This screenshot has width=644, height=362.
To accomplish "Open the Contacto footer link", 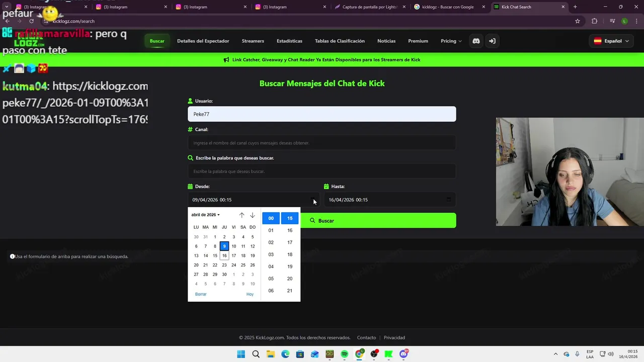I will (x=366, y=337).
